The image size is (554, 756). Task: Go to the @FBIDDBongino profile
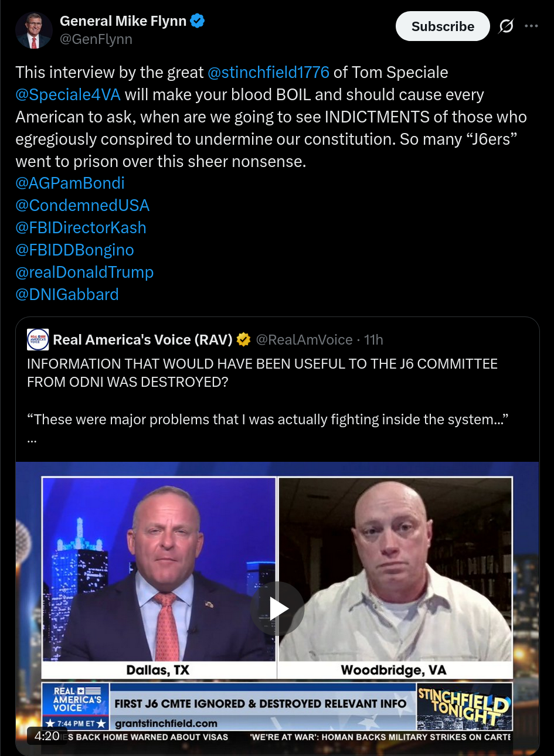[74, 250]
